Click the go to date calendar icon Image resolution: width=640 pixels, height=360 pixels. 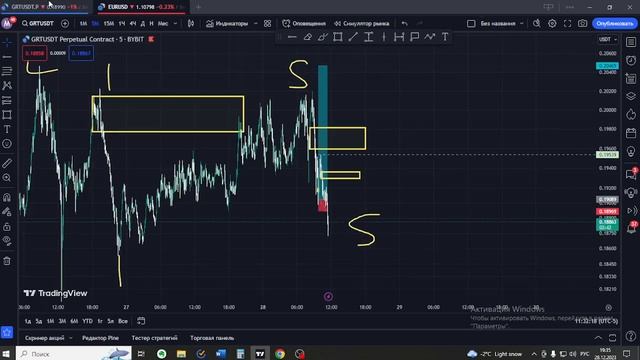tap(141, 321)
